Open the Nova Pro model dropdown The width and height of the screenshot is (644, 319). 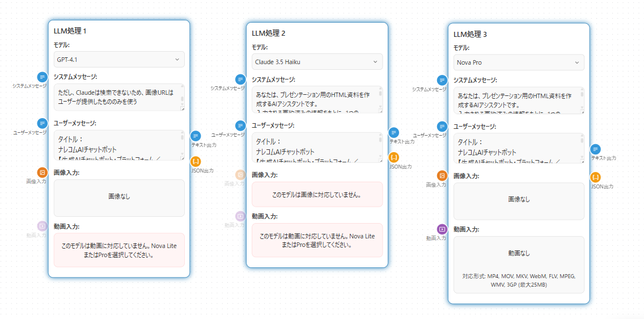coord(519,62)
